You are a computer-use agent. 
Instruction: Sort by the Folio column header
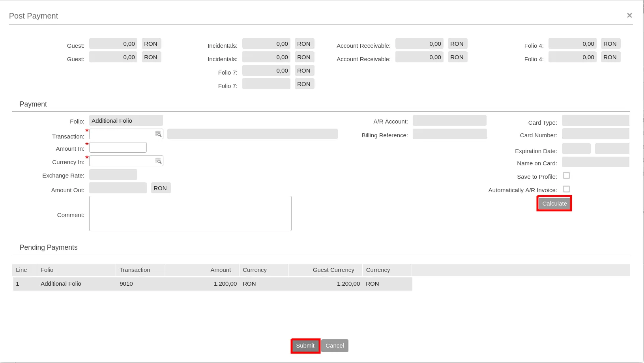pos(76,270)
